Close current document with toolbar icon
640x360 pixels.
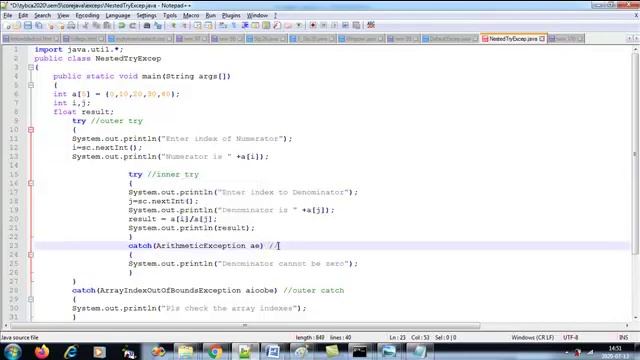pos(51,25)
